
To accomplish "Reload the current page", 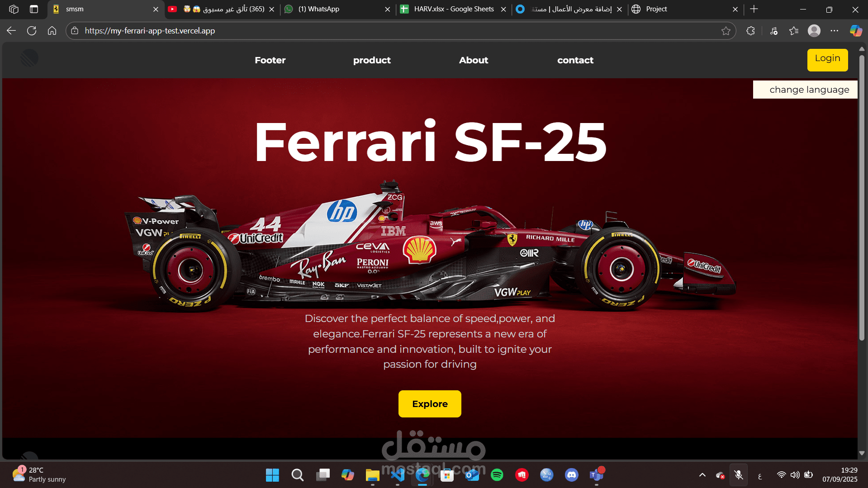I will pos(32,31).
